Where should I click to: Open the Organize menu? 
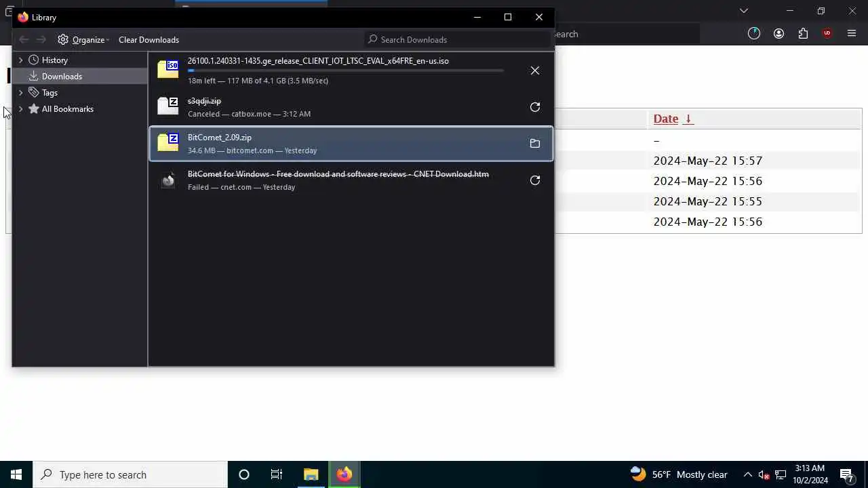[x=83, y=39]
